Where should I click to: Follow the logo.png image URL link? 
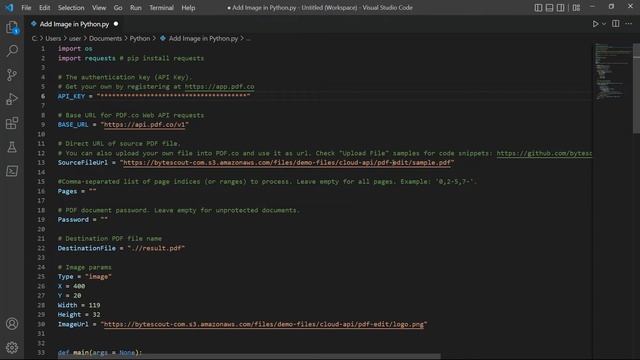[x=264, y=324]
